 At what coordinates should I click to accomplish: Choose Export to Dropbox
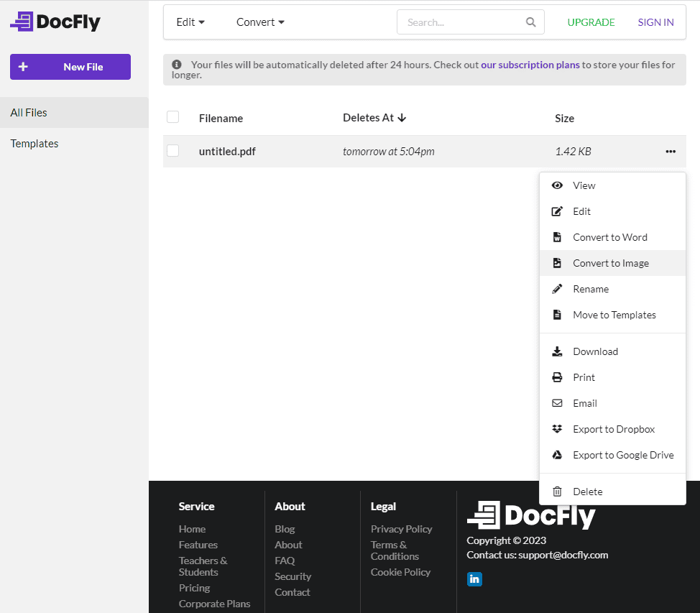(612, 429)
